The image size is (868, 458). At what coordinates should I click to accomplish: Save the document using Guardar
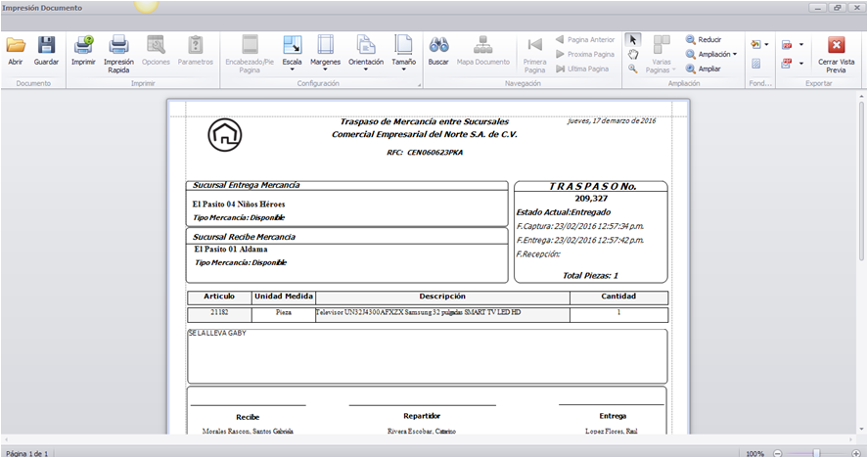point(46,50)
